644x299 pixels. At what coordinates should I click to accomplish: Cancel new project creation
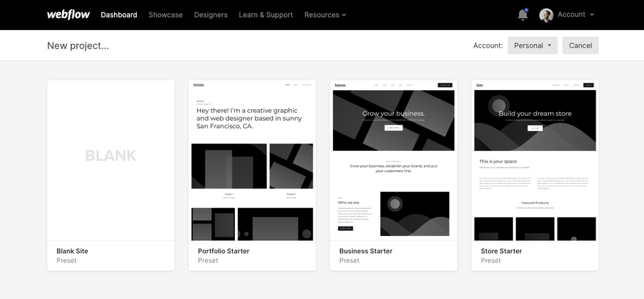pos(580,45)
